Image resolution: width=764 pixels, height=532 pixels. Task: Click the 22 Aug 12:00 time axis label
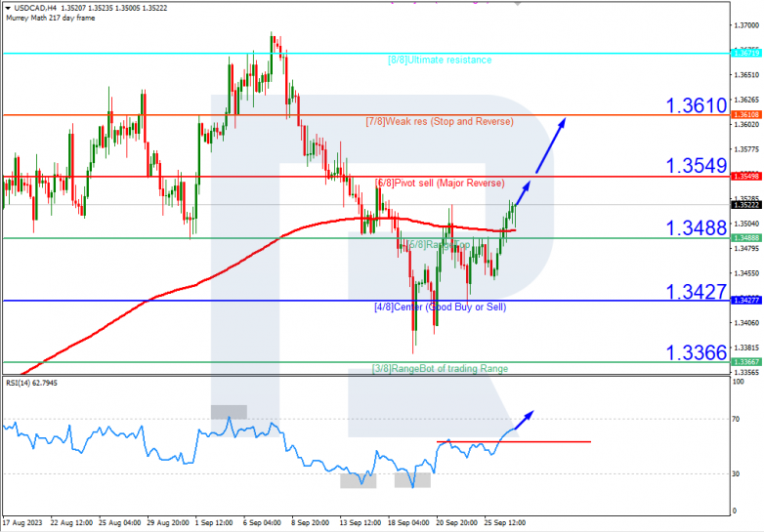pyautogui.click(x=71, y=523)
